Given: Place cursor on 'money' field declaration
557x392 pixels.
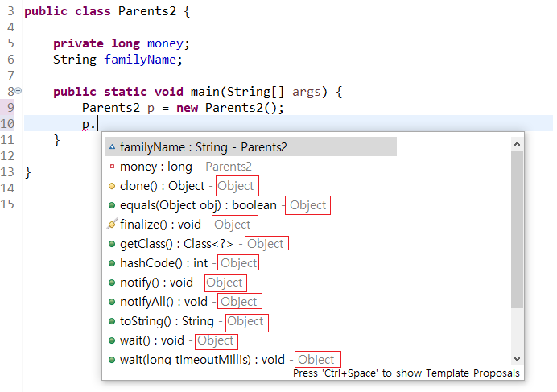Looking at the screenshot, I should tap(165, 43).
